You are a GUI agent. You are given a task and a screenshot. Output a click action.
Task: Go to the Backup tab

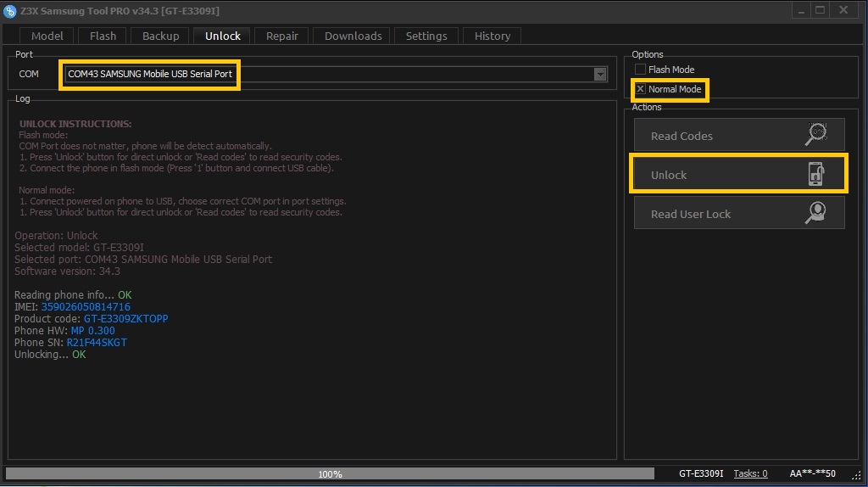click(160, 36)
